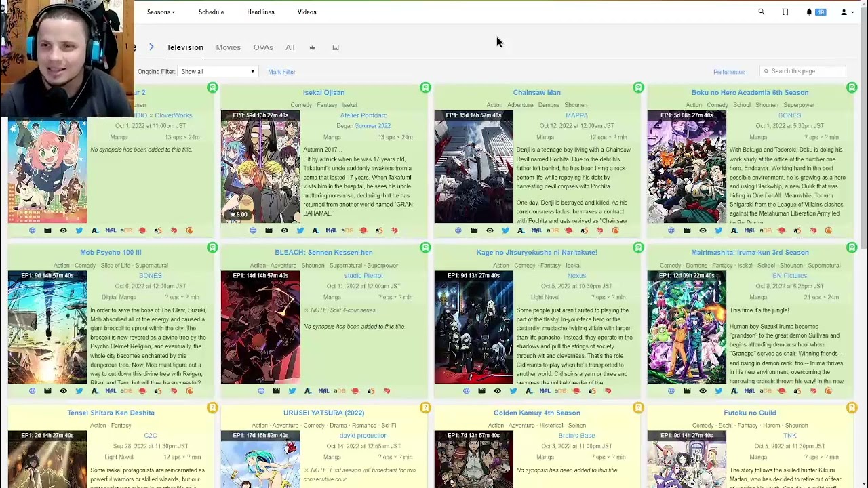868x488 pixels.
Task: Open the site search magnifier icon
Action: (761, 12)
